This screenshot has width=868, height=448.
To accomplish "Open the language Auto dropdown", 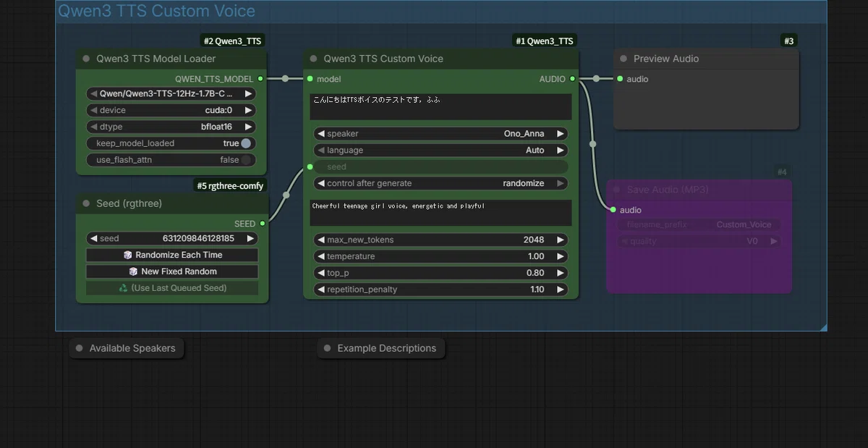I will [441, 150].
